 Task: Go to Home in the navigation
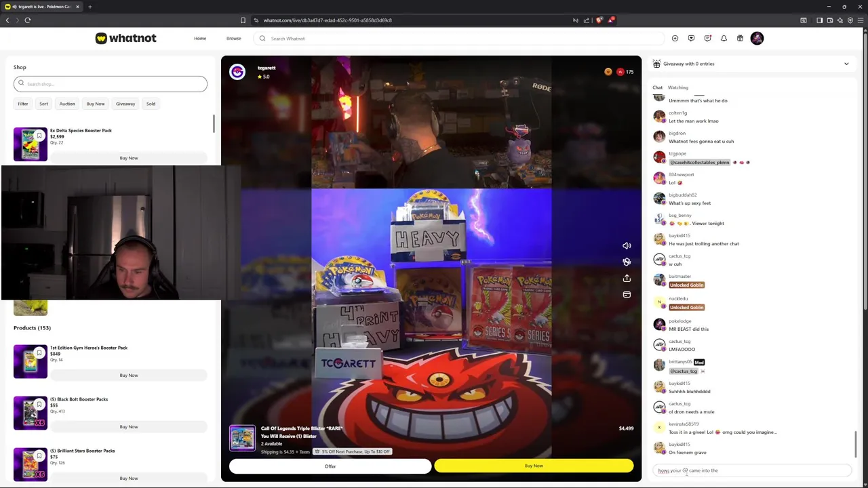(x=200, y=39)
